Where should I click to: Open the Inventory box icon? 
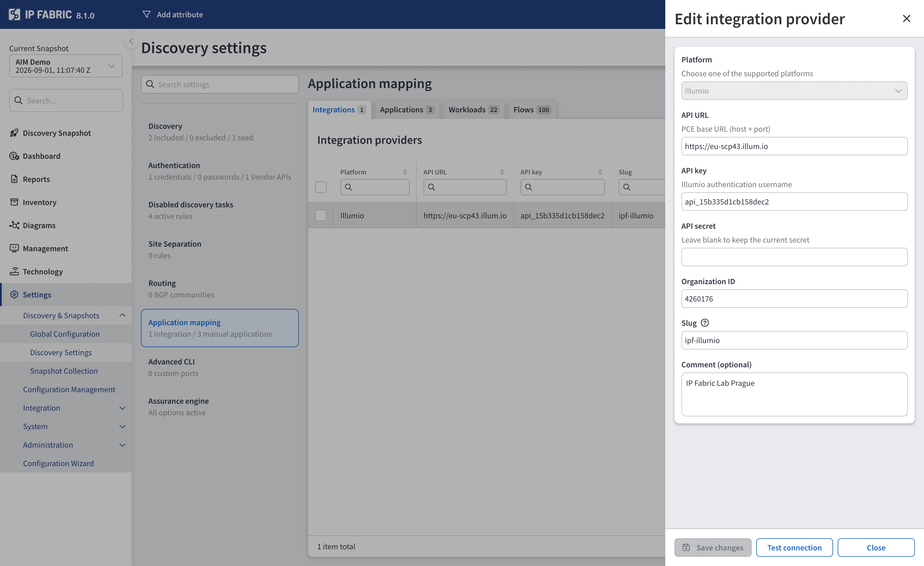[x=14, y=202]
